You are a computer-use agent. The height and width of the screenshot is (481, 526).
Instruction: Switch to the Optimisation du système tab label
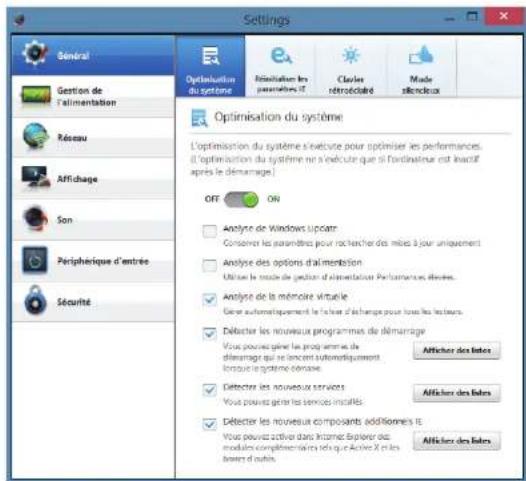pyautogui.click(x=210, y=85)
